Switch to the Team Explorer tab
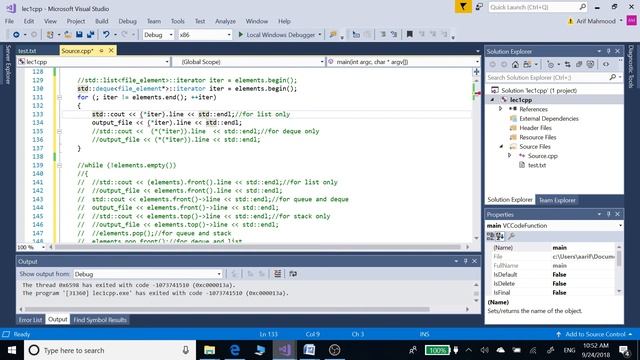This screenshot has height=360, width=640. (x=557, y=200)
